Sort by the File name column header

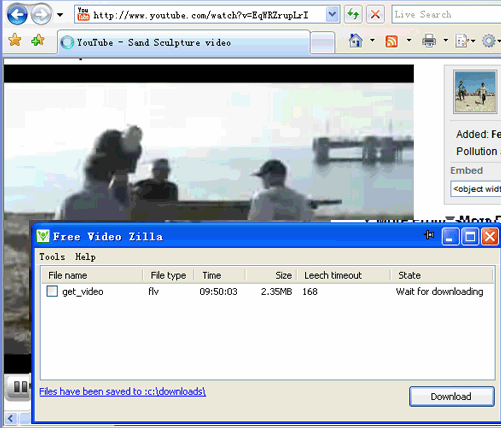92,275
